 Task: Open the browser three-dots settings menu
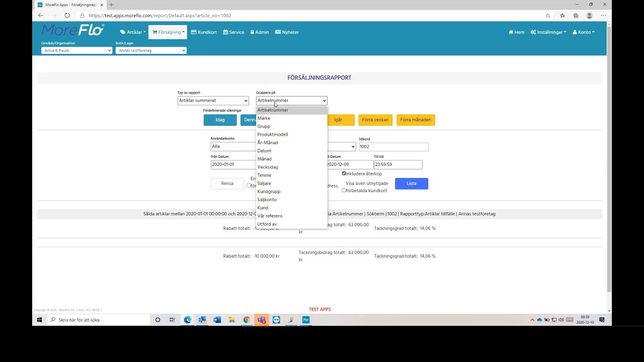click(x=603, y=16)
